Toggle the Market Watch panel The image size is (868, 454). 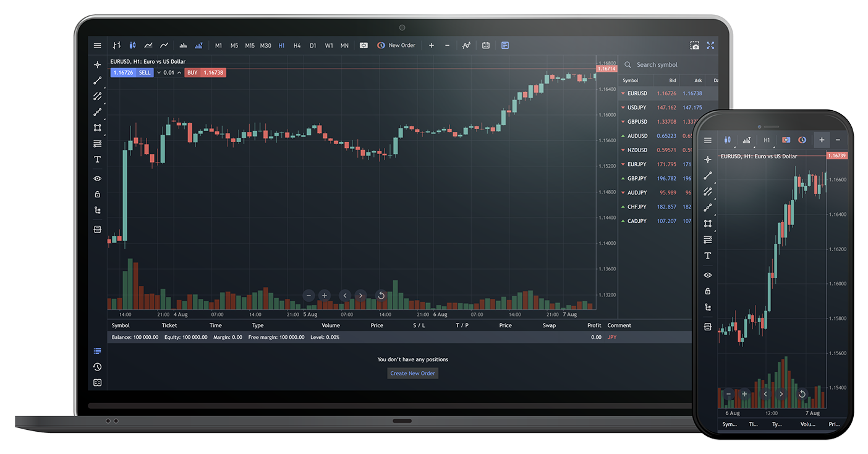(506, 45)
